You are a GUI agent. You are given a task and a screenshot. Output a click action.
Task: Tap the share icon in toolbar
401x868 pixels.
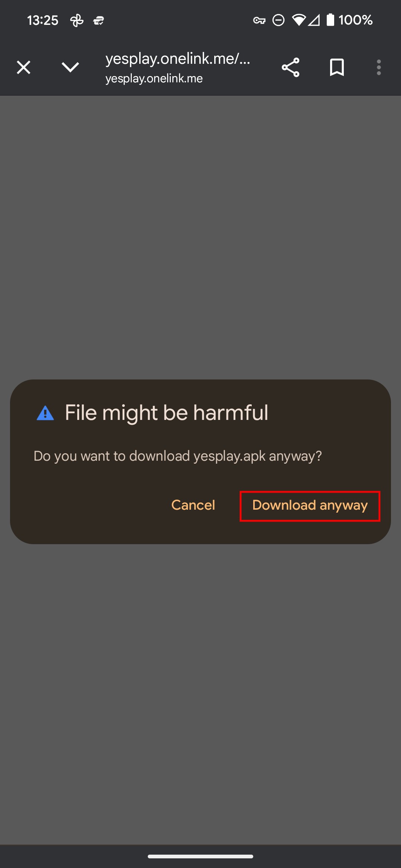point(290,68)
